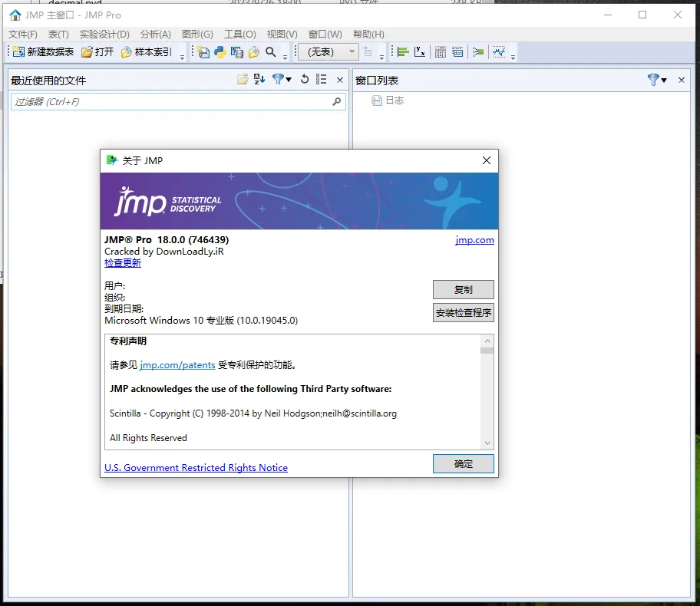The image size is (700, 606).
Task: Toggle list view icon in recent files panel
Action: point(321,80)
